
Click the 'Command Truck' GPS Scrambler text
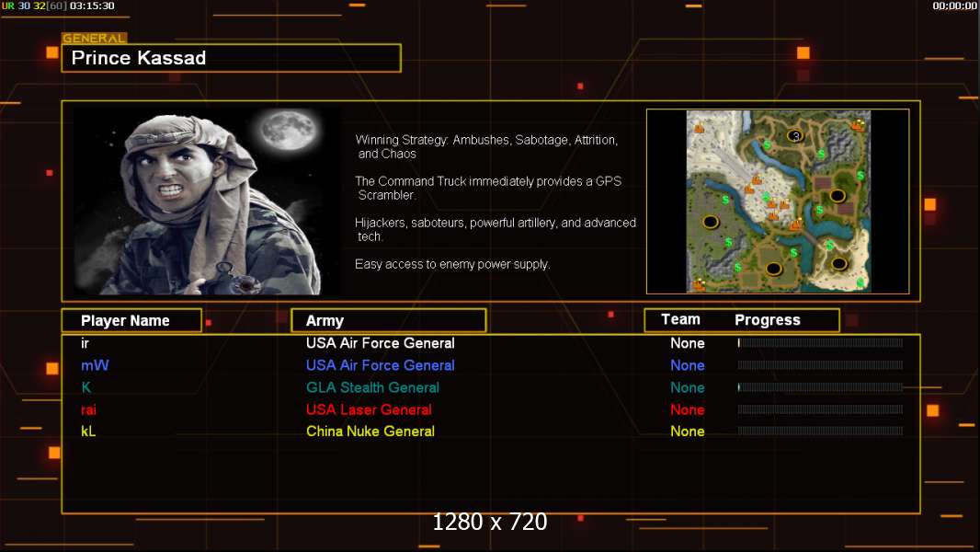(488, 189)
